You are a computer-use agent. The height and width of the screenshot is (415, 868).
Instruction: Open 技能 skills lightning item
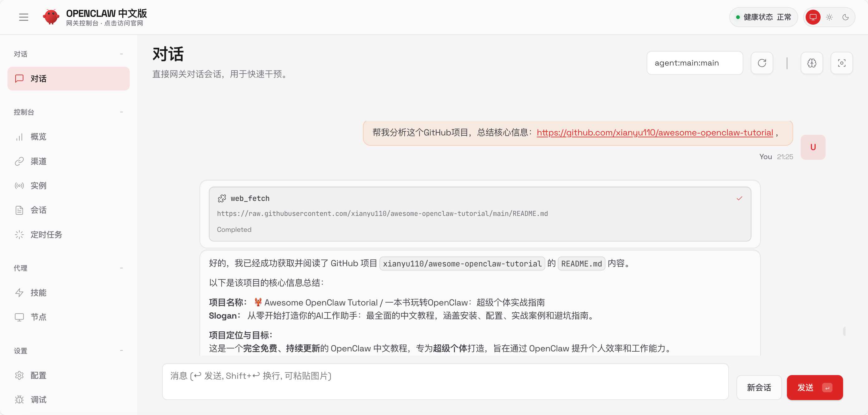pos(38,293)
